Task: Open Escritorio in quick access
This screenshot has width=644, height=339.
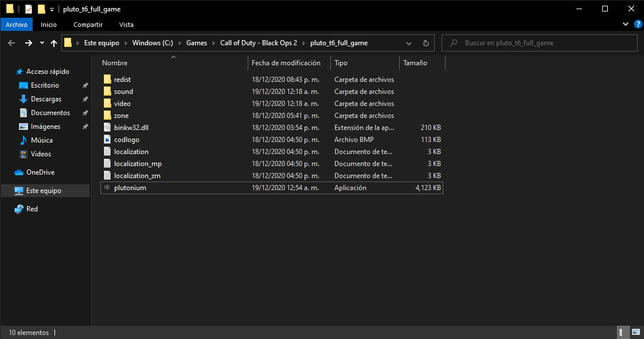Action: pyautogui.click(x=45, y=85)
